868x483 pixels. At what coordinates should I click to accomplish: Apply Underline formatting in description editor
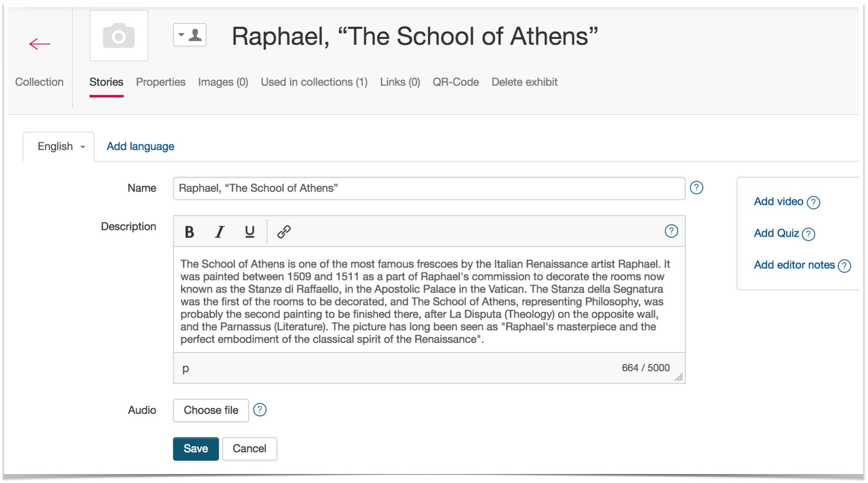click(x=250, y=232)
